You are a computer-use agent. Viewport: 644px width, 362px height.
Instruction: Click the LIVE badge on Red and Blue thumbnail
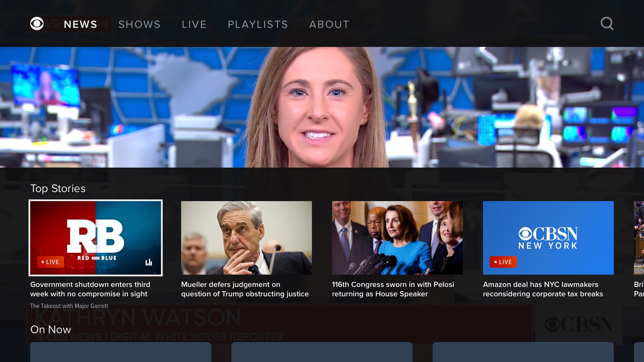[x=50, y=262]
